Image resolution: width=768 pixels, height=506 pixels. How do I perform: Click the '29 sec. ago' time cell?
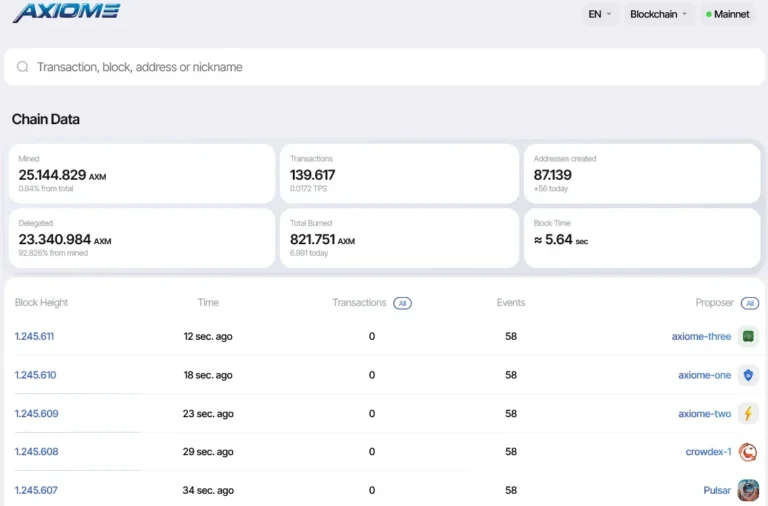pyautogui.click(x=208, y=452)
